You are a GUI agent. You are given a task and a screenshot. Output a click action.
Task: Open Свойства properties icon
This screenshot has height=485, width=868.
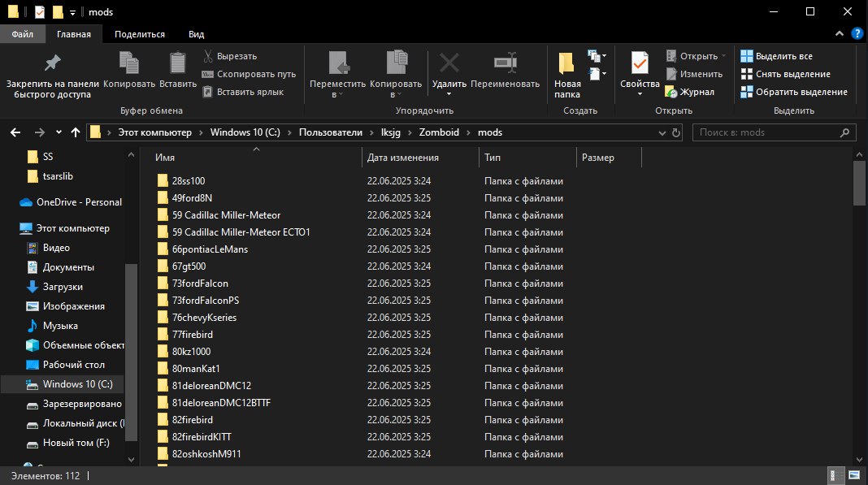640,63
